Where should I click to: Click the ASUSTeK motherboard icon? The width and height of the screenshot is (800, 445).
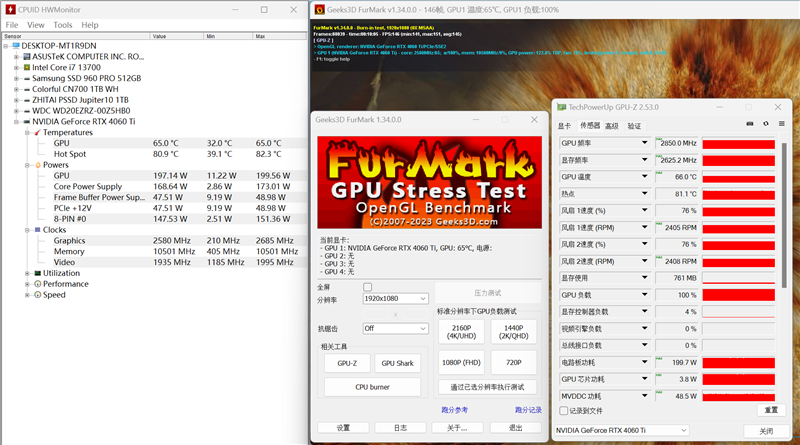coord(27,57)
